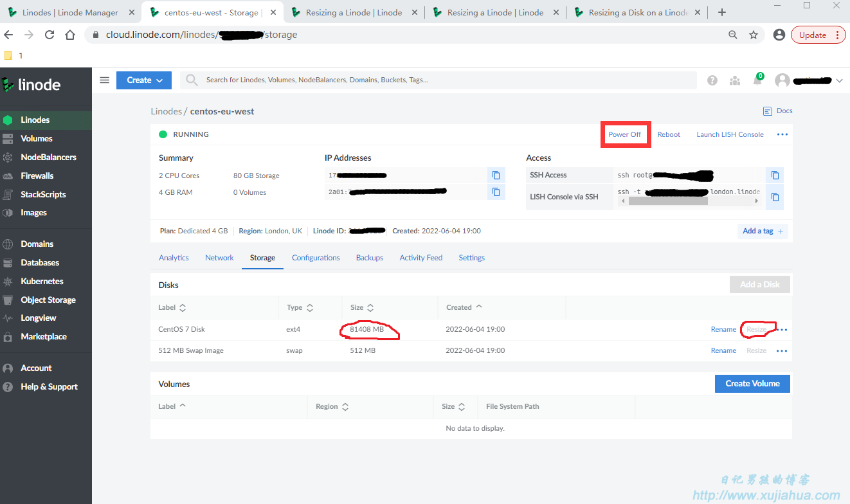
Task: Switch to the Configurations tab
Action: coord(316,258)
